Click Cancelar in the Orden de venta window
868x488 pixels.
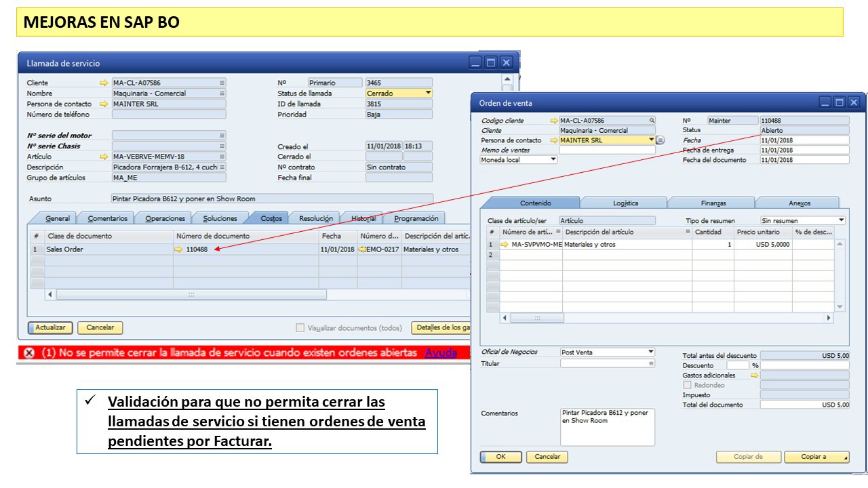pos(547,457)
